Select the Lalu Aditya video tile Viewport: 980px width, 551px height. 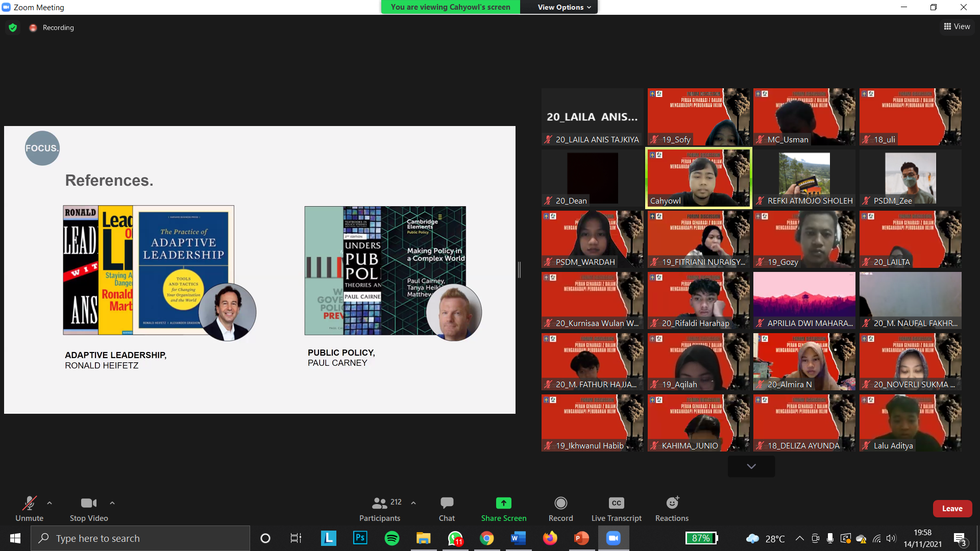911,423
